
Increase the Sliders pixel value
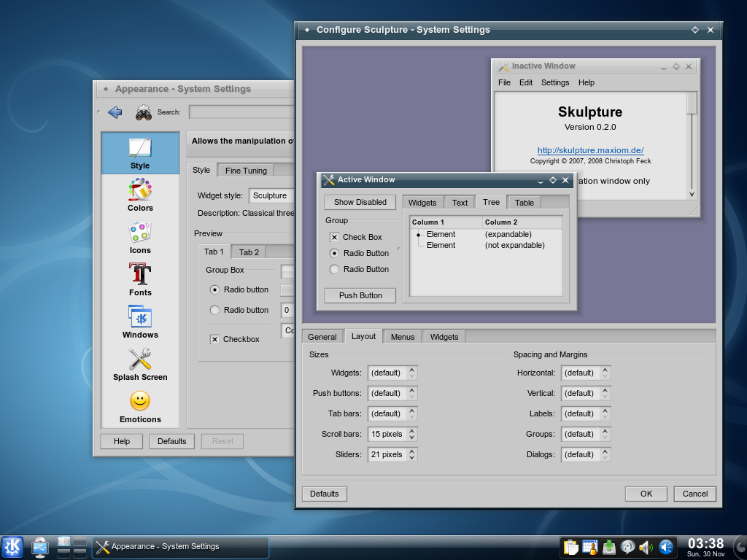412,451
